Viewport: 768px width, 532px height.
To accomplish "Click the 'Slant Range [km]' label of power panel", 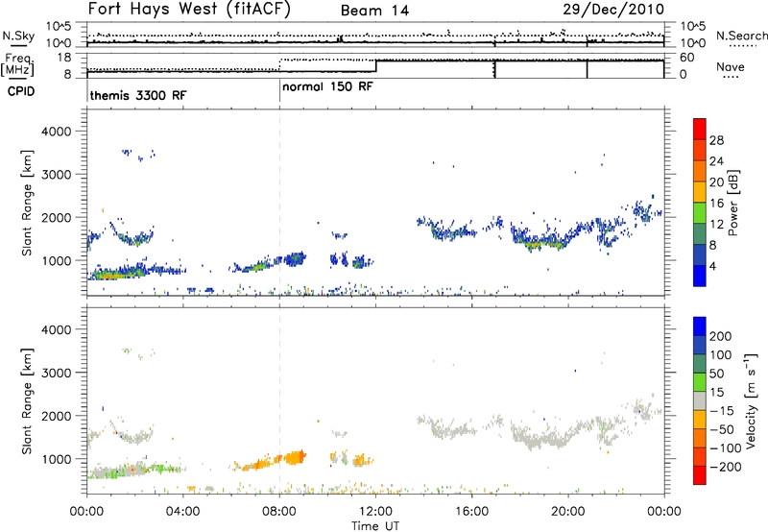I will tap(27, 203).
